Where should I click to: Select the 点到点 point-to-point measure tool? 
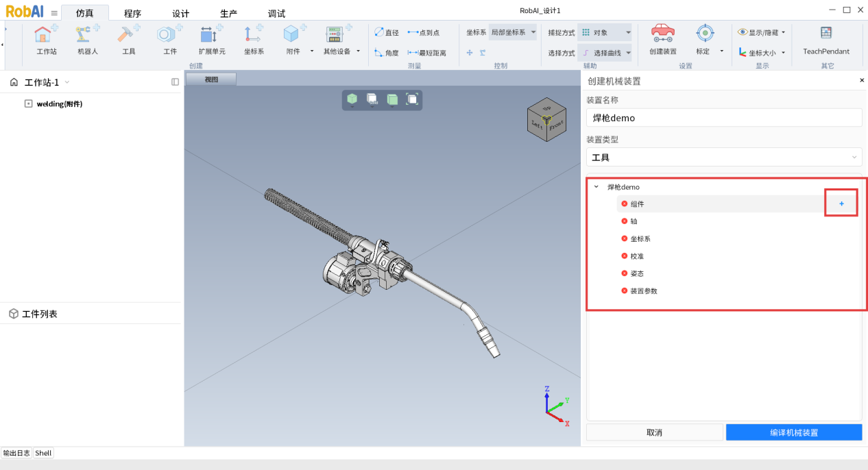click(424, 32)
